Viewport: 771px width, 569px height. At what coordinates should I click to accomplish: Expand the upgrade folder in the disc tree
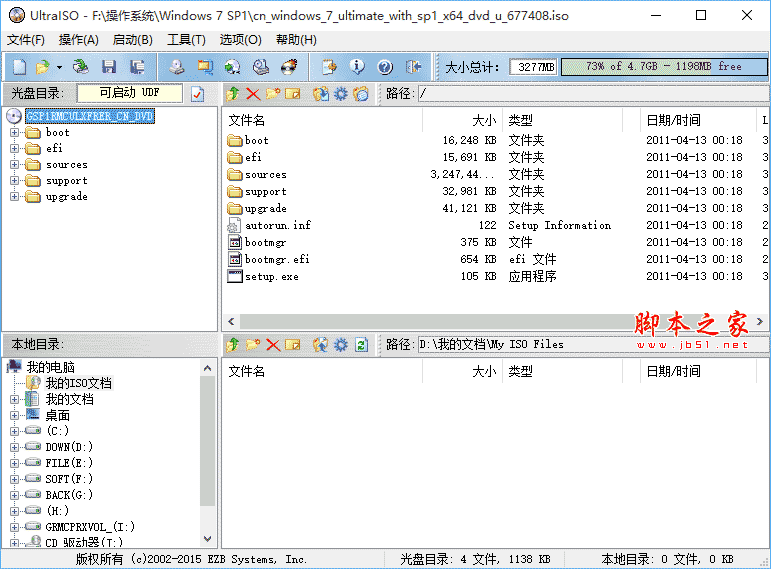[15, 197]
